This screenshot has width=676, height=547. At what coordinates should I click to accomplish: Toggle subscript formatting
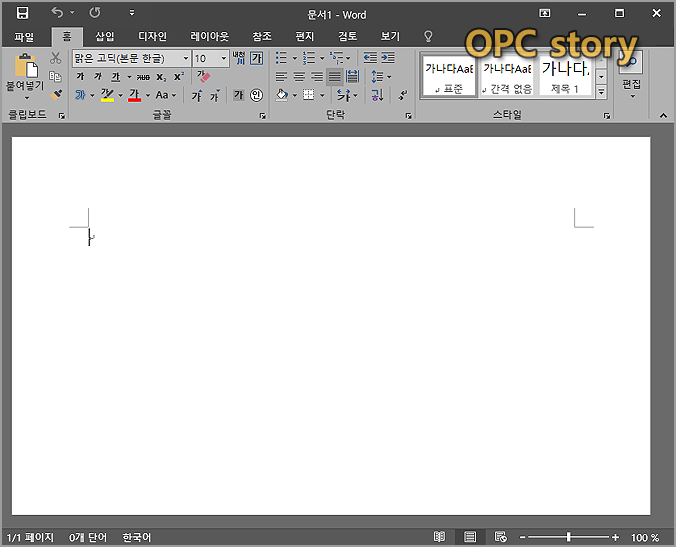[x=161, y=77]
